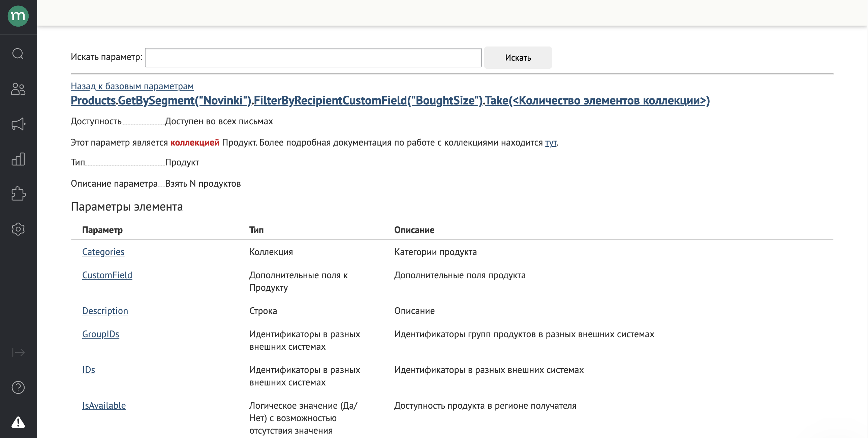Image resolution: width=868 pixels, height=438 pixels.
Task: Select 'Категории продукта' description text
Action: point(435,252)
